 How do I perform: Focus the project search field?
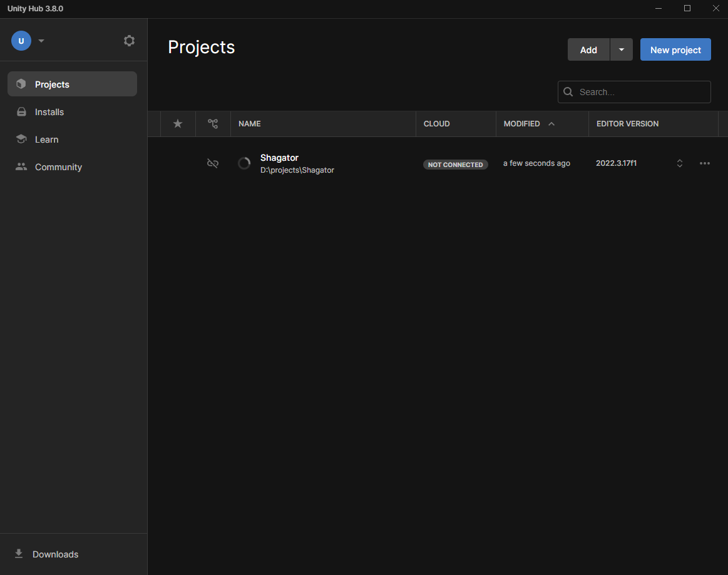coord(642,92)
